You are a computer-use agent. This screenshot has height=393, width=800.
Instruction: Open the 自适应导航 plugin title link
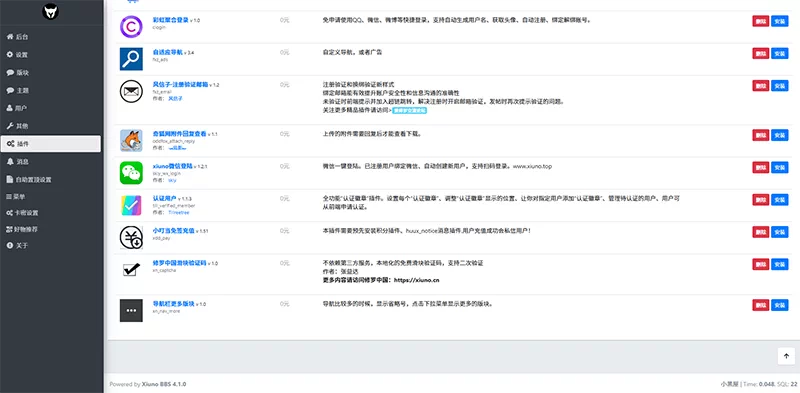167,52
